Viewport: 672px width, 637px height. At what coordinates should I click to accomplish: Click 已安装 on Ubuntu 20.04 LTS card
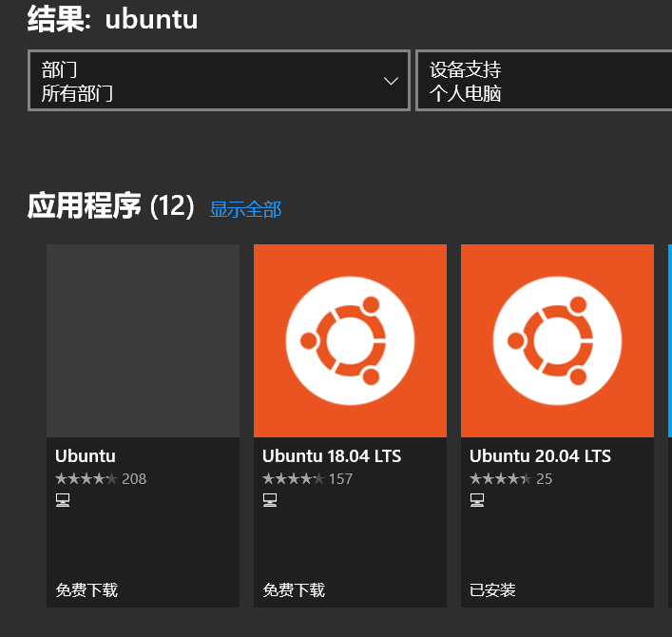click(492, 589)
